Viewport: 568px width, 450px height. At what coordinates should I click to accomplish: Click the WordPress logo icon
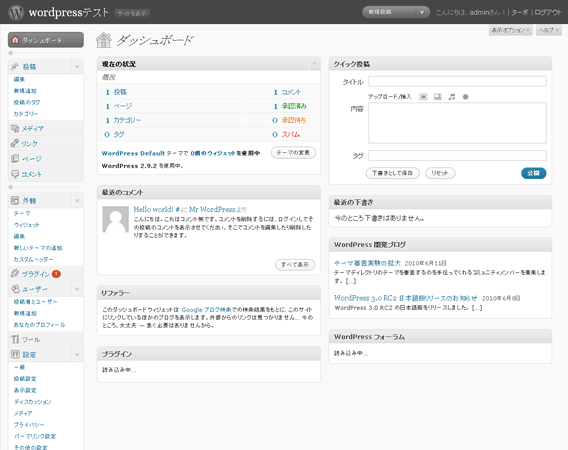pos(16,12)
